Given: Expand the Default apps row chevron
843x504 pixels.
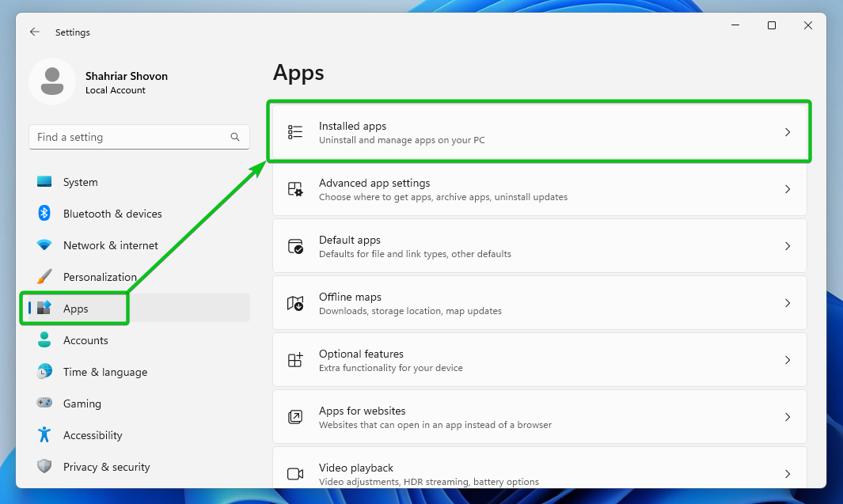Looking at the screenshot, I should point(788,245).
